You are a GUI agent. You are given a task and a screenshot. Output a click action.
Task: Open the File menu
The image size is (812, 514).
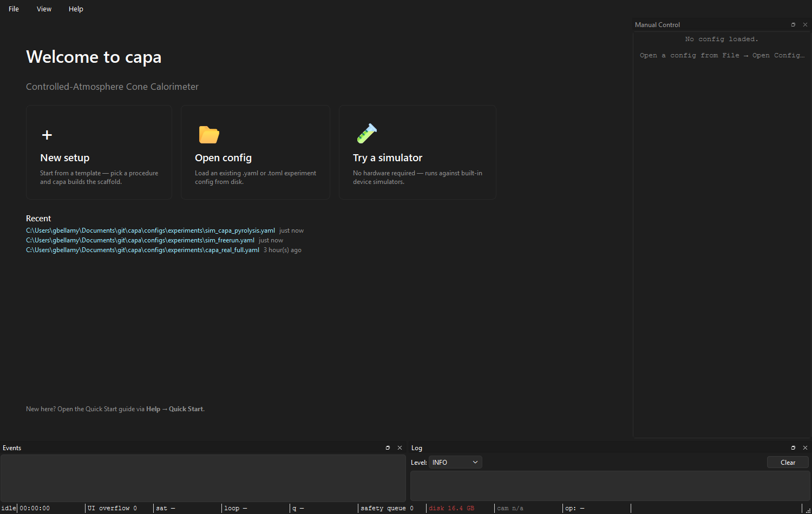[14, 9]
